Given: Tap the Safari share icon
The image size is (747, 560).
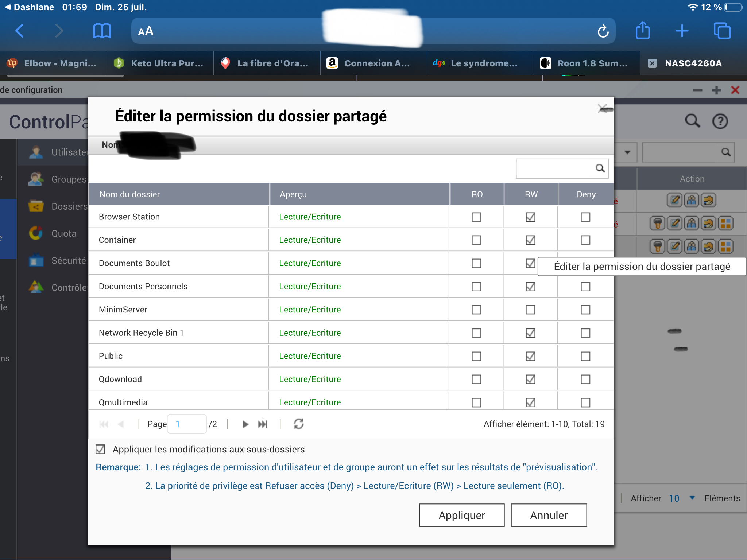Looking at the screenshot, I should coord(643,31).
